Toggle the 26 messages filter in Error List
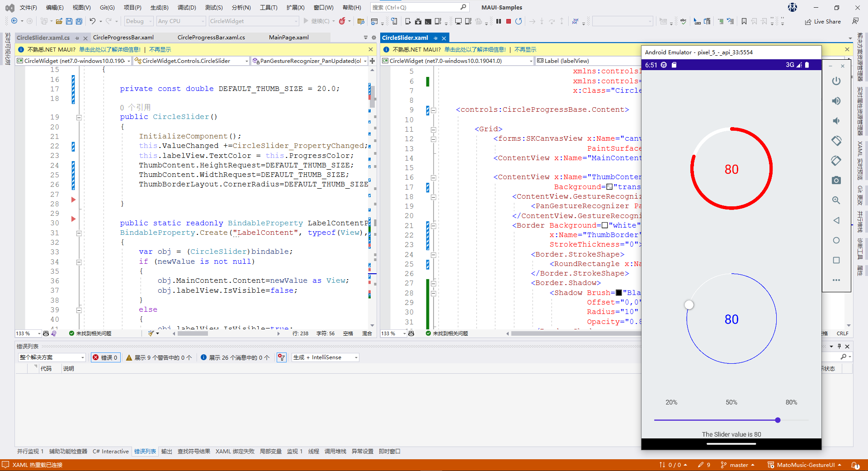This screenshot has height=471, width=868. (x=235, y=357)
